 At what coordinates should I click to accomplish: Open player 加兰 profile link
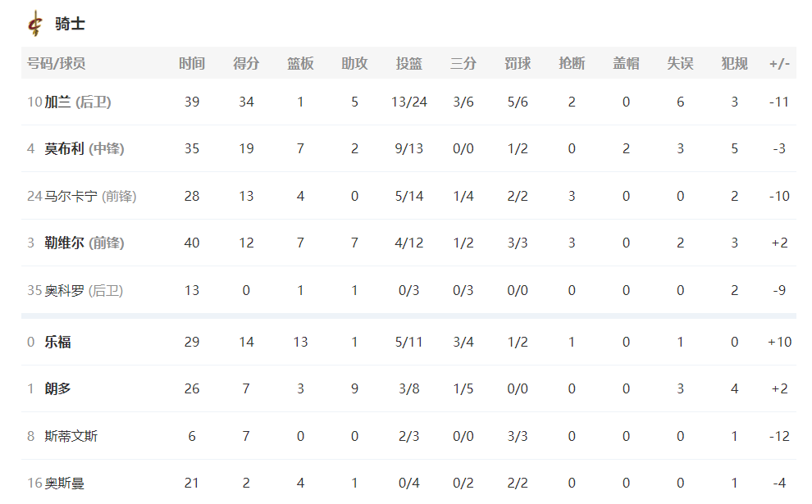[57, 102]
